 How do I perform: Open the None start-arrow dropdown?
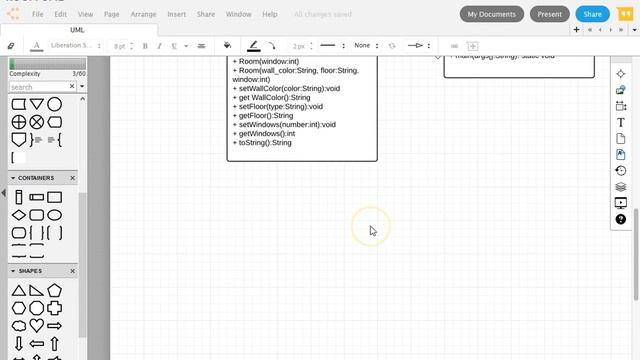(x=366, y=46)
